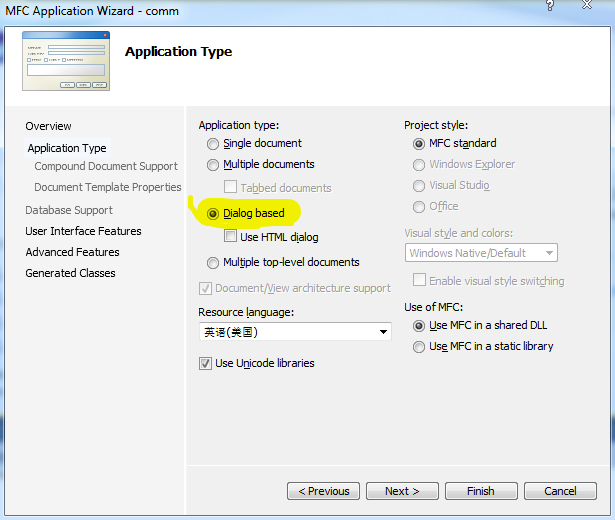The height and width of the screenshot is (520, 615).
Task: Close the MFC Application Wizard window
Action: (587, 5)
